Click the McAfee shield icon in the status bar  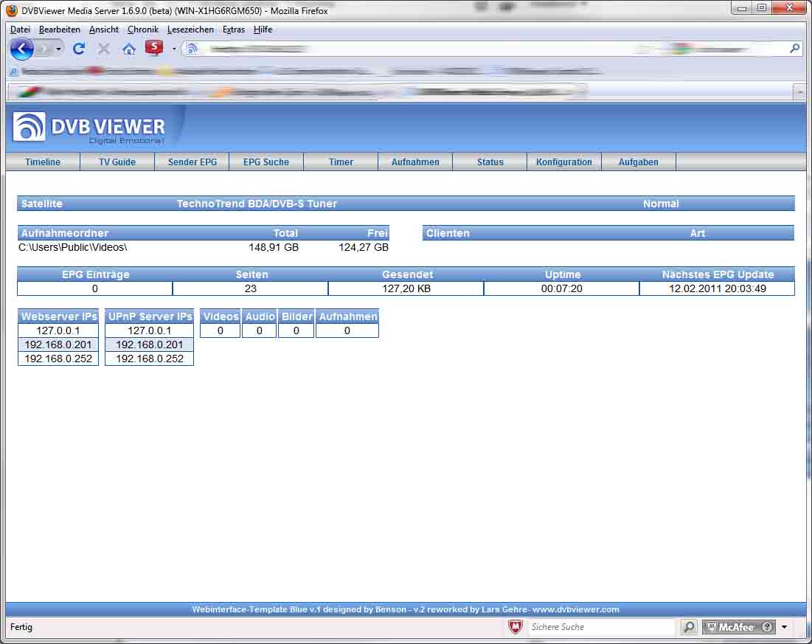click(516, 627)
